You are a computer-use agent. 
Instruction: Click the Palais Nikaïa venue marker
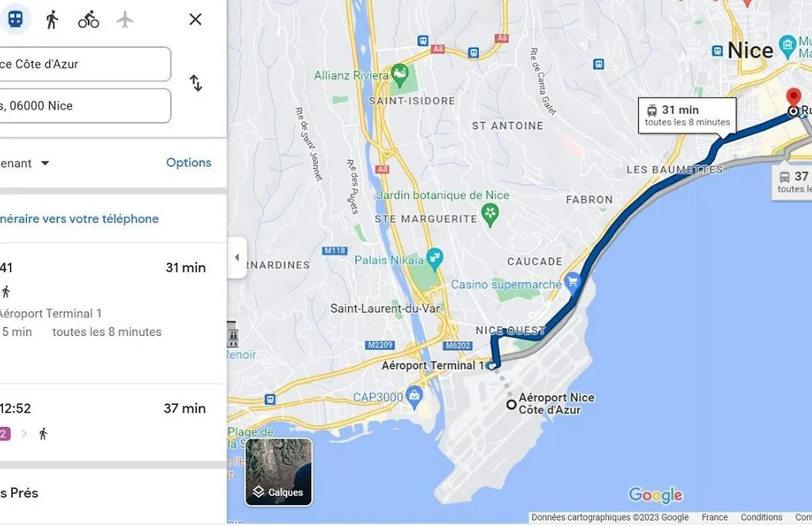(x=435, y=259)
